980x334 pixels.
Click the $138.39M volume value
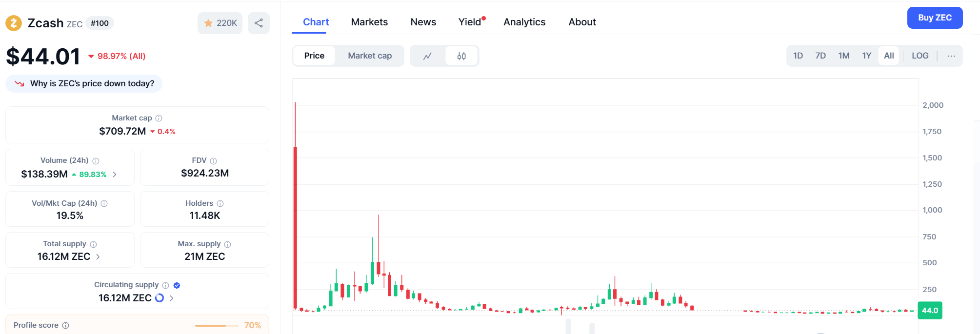coord(44,174)
